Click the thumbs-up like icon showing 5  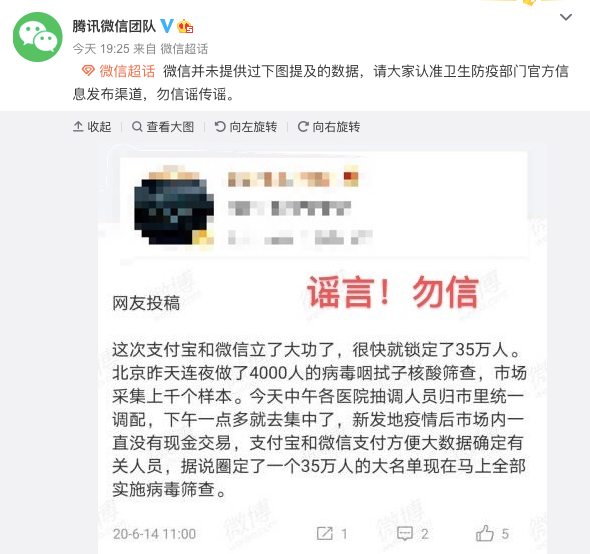[485, 533]
